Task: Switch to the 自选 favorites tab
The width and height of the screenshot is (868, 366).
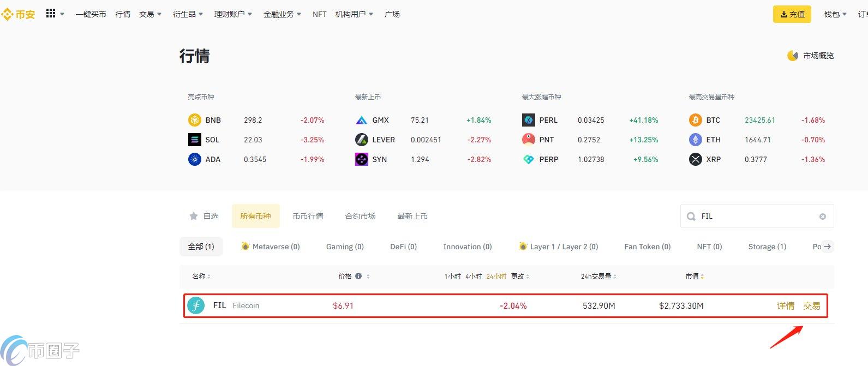Action: (204, 216)
